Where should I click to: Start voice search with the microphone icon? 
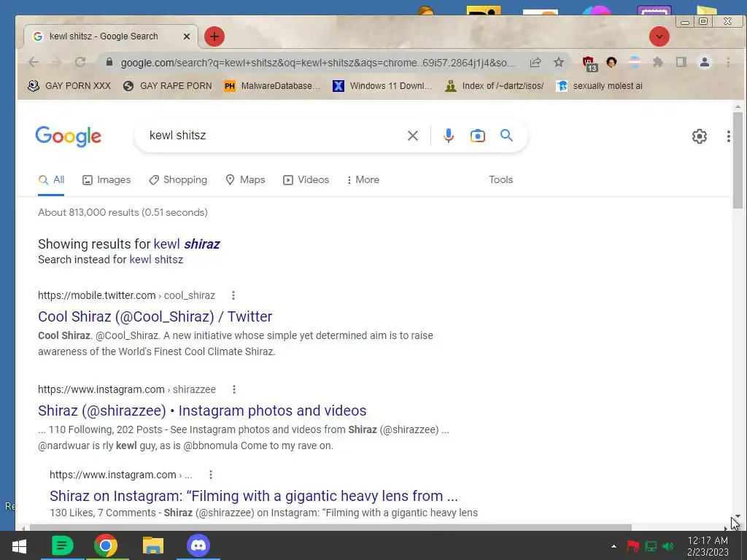coord(449,136)
